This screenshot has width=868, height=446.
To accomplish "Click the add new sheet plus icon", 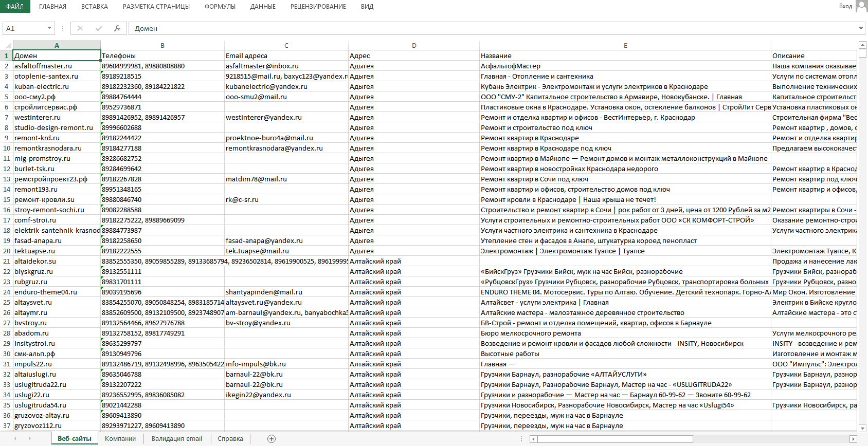I will click(x=272, y=438).
